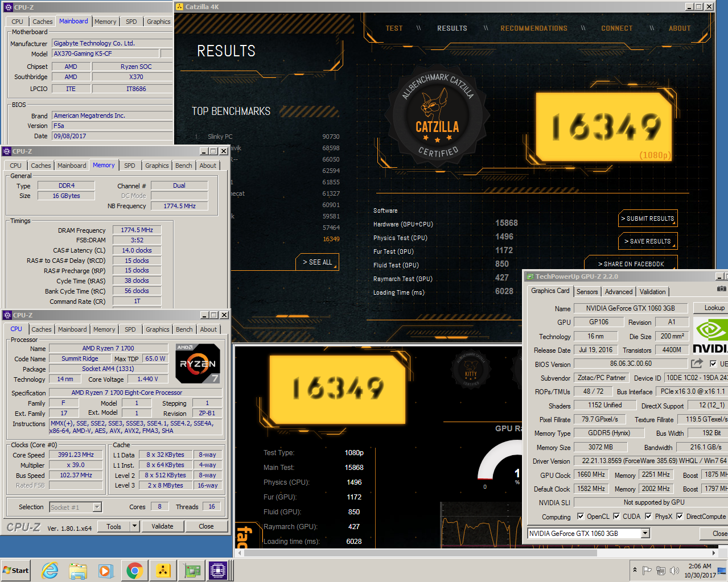The width and height of the screenshot is (728, 582).
Task: Open the TEST menu in Catzilla
Action: (x=394, y=28)
